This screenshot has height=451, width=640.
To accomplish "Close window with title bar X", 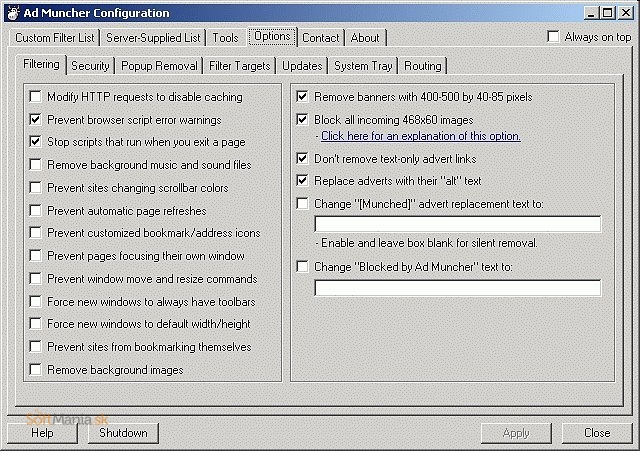I will pos(626,13).
